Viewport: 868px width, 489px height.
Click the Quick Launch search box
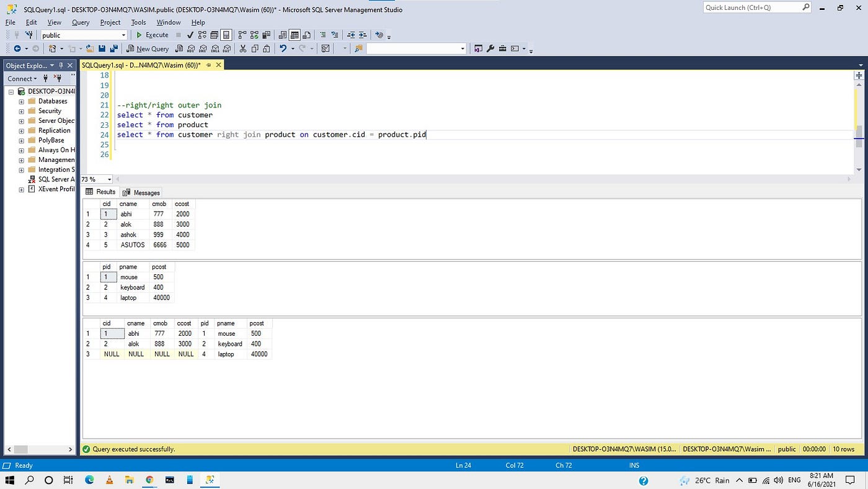tap(753, 7)
